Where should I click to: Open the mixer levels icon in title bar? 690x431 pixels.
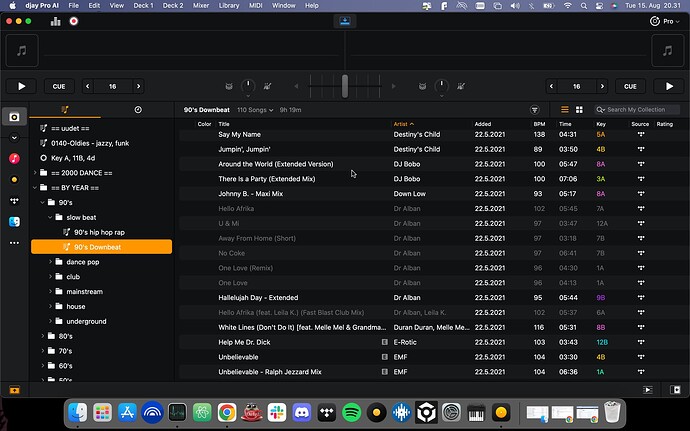tap(55, 21)
